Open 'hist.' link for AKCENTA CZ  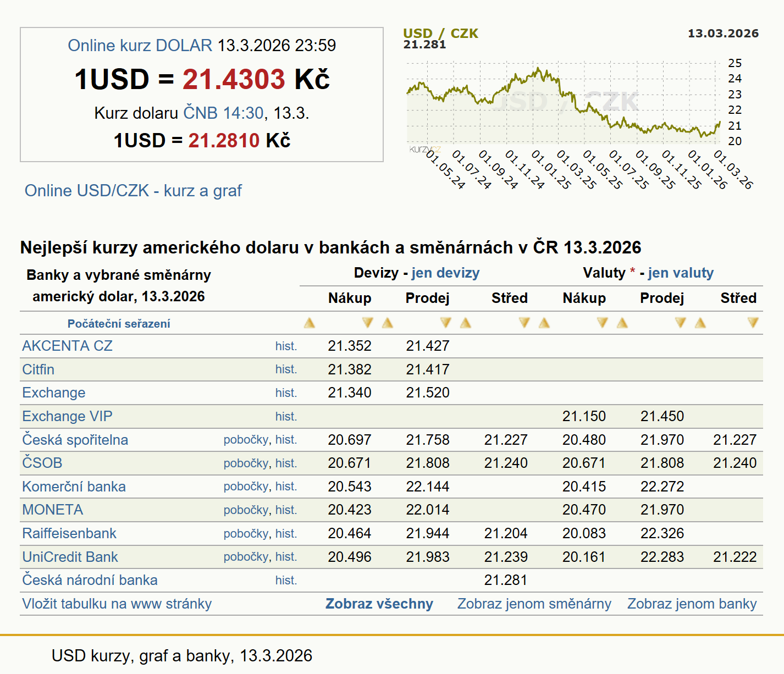pyautogui.click(x=286, y=346)
